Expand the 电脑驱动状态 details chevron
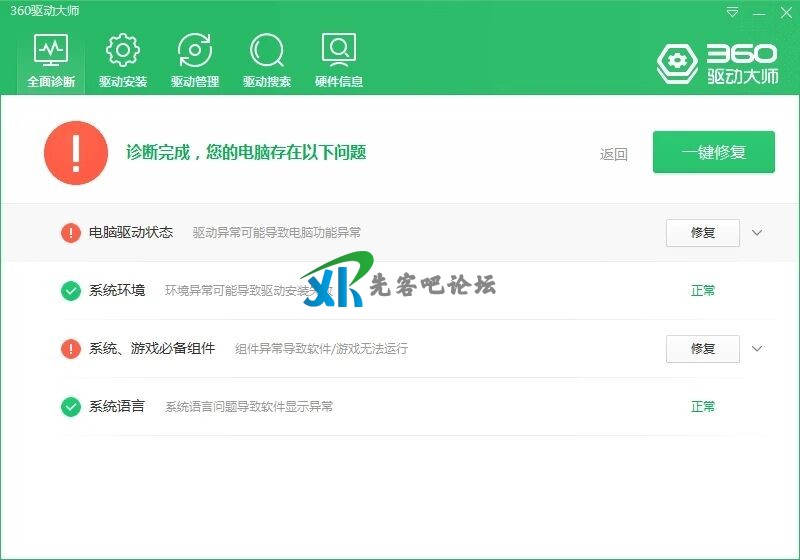 [x=757, y=233]
